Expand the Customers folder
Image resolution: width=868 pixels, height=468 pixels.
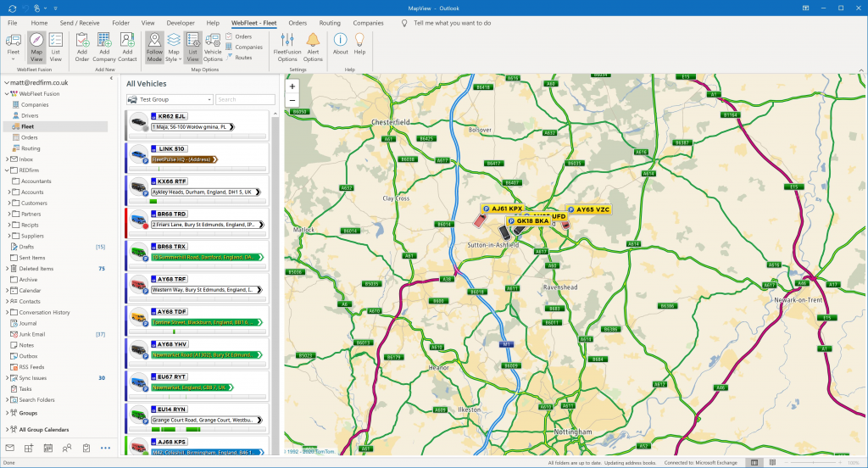[x=9, y=203]
